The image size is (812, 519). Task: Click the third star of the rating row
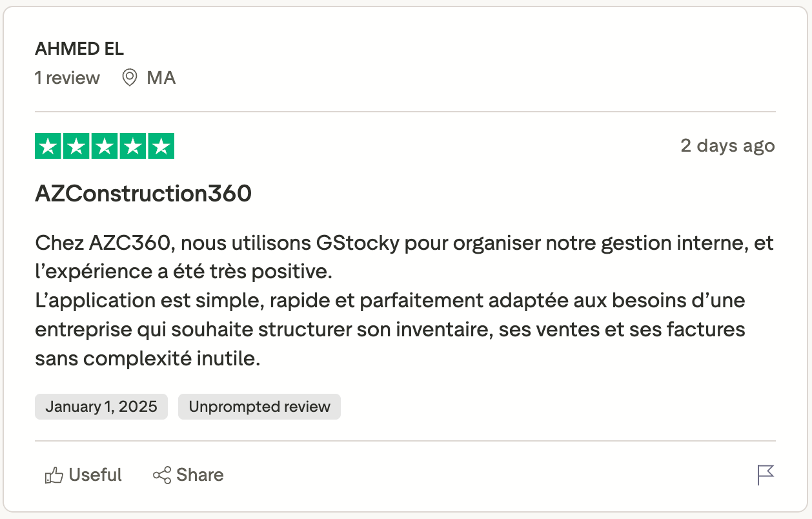pos(105,146)
